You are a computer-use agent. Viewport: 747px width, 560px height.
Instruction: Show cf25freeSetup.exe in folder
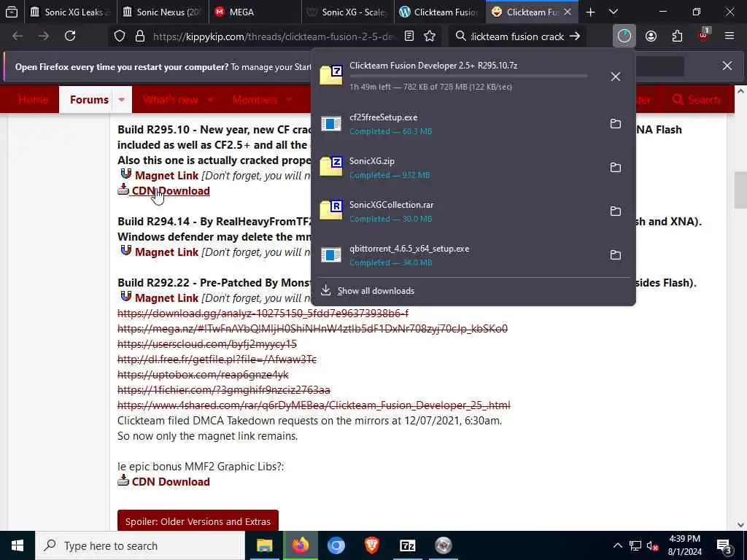click(x=616, y=124)
